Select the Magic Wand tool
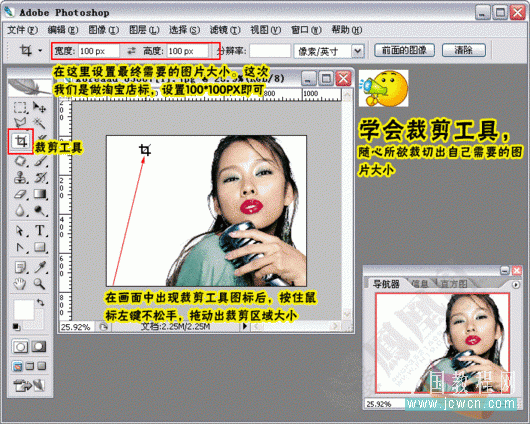530x424 pixels. point(40,123)
